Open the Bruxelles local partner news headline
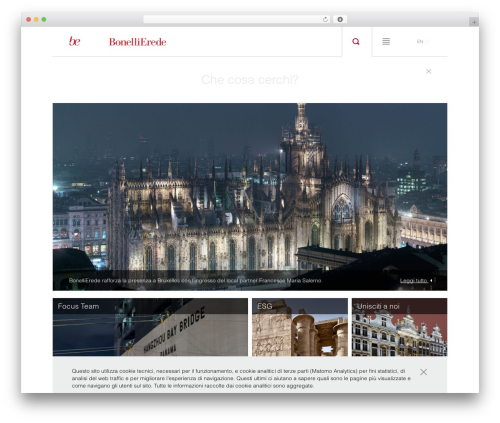The image size is (500, 423). click(195, 281)
